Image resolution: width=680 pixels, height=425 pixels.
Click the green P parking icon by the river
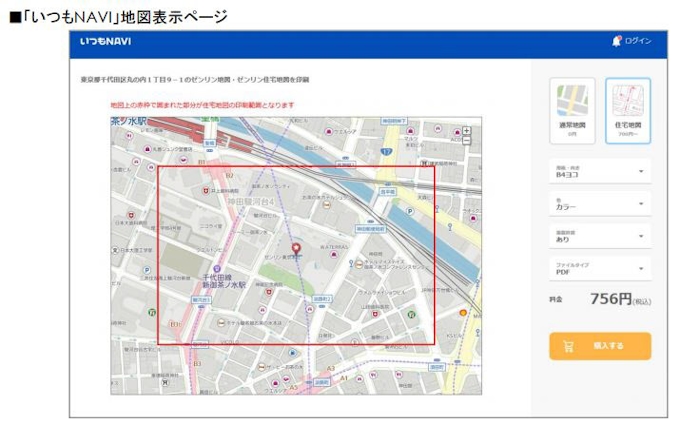pos(410,212)
